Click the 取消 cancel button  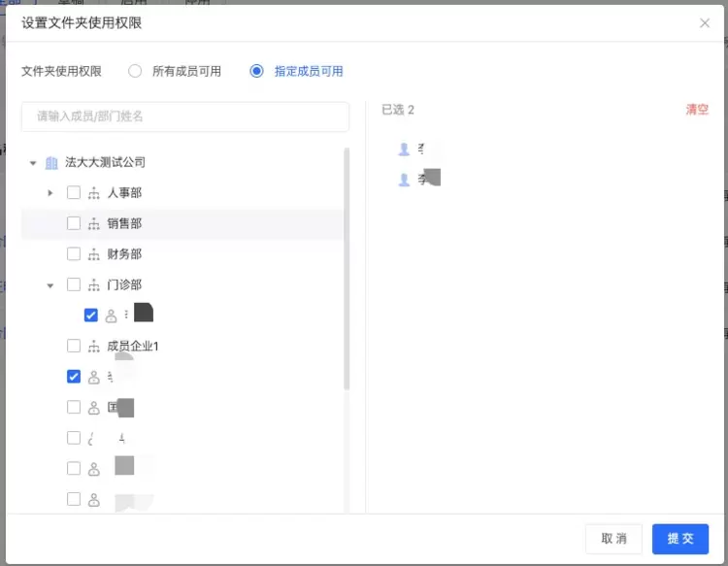coord(613,539)
